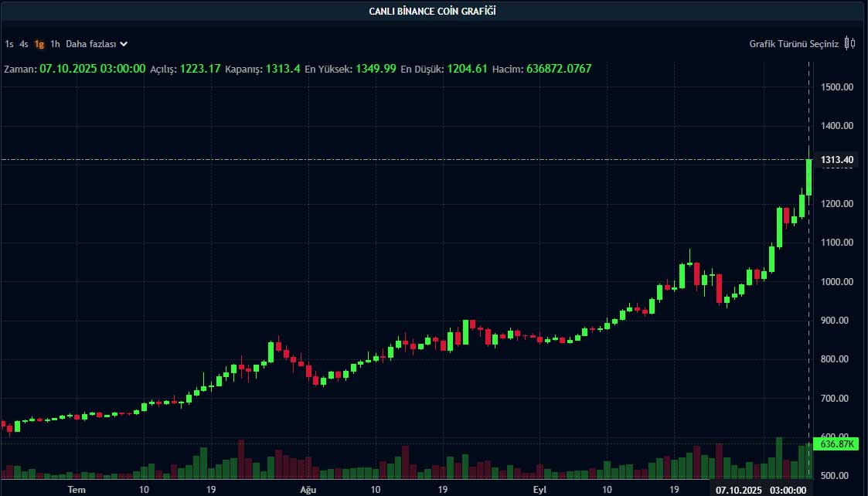Select the 1s time interval
This screenshot has height=496, width=868.
9,44
